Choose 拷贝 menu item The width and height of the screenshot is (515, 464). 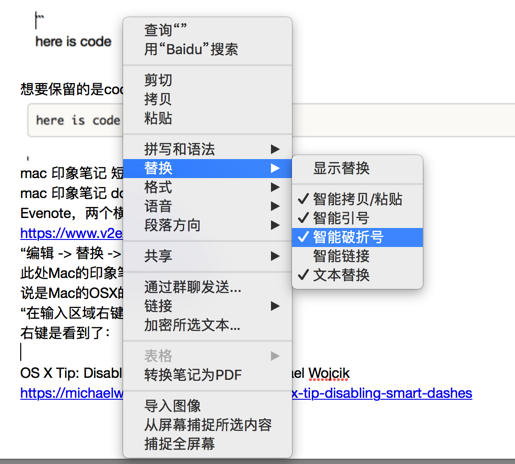point(207,99)
